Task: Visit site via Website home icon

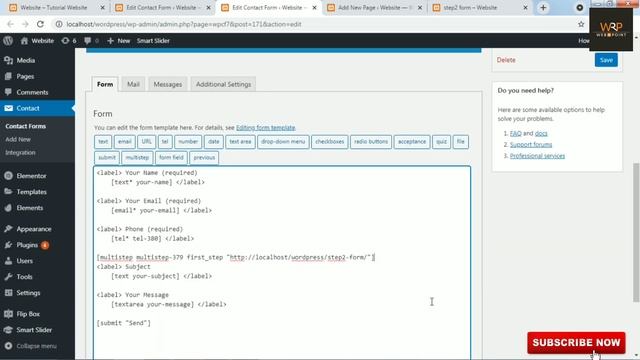Action: (37, 41)
